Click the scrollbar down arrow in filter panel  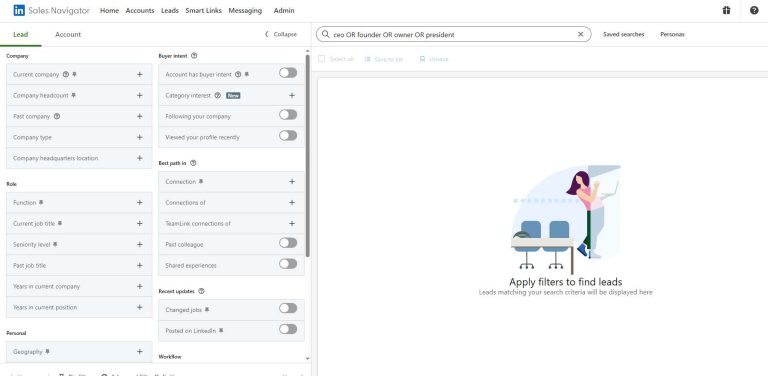pos(308,359)
